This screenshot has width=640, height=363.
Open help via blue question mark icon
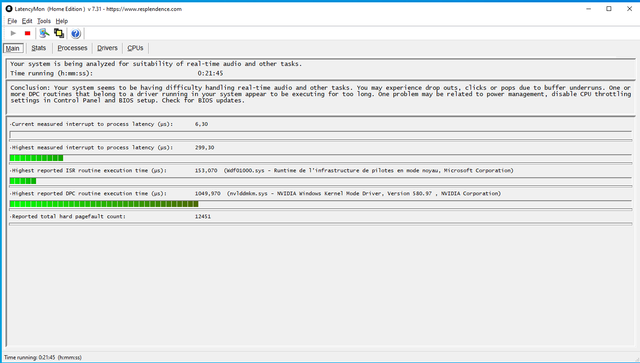coord(76,33)
